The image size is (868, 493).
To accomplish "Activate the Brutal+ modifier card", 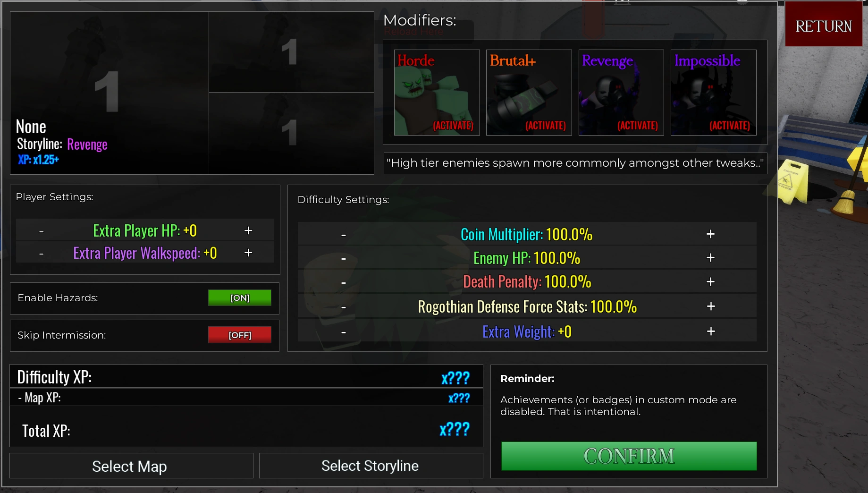I will [529, 93].
